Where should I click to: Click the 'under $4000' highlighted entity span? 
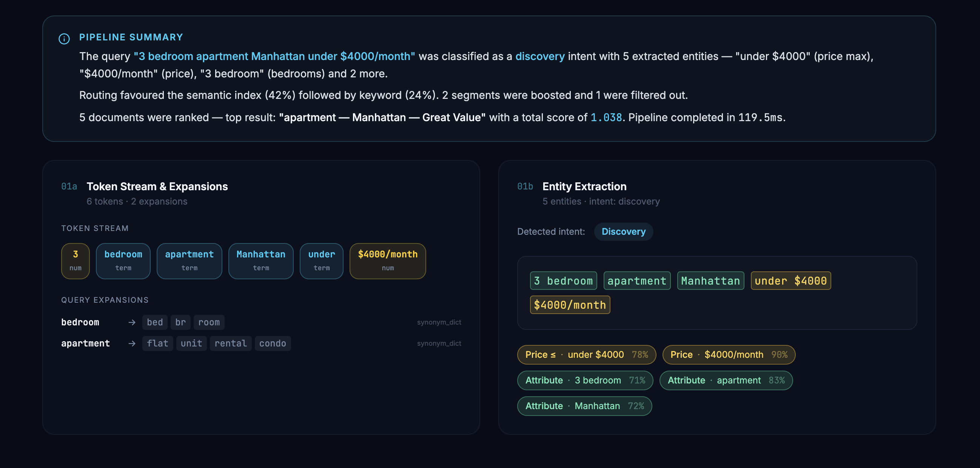click(x=790, y=281)
